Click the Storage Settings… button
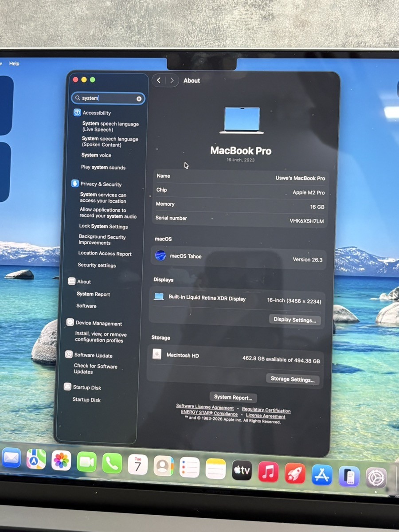 pos(293,379)
